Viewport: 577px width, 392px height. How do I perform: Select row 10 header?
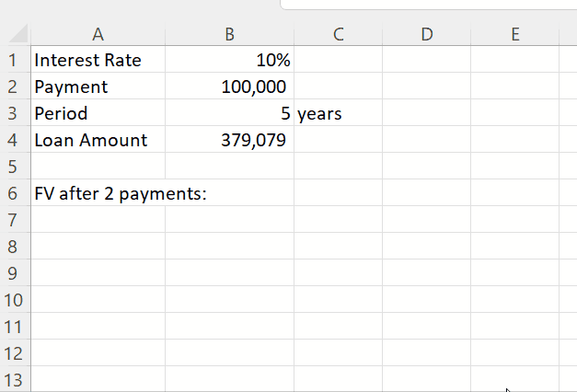coord(15,300)
